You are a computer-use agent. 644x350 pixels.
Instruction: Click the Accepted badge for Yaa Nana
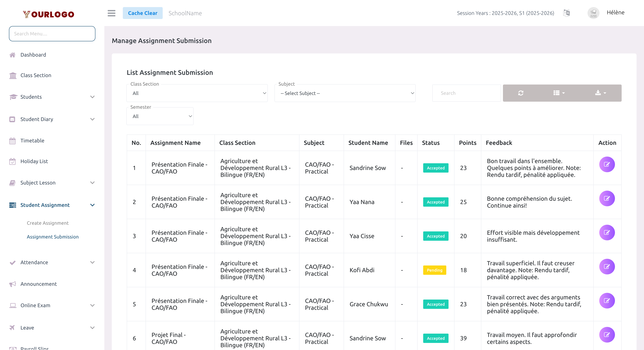435,202
